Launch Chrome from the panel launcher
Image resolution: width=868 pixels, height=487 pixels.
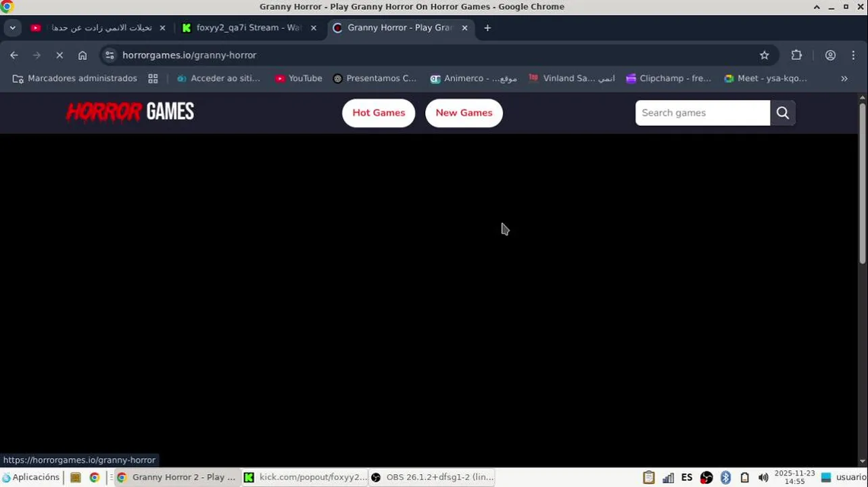95,478
